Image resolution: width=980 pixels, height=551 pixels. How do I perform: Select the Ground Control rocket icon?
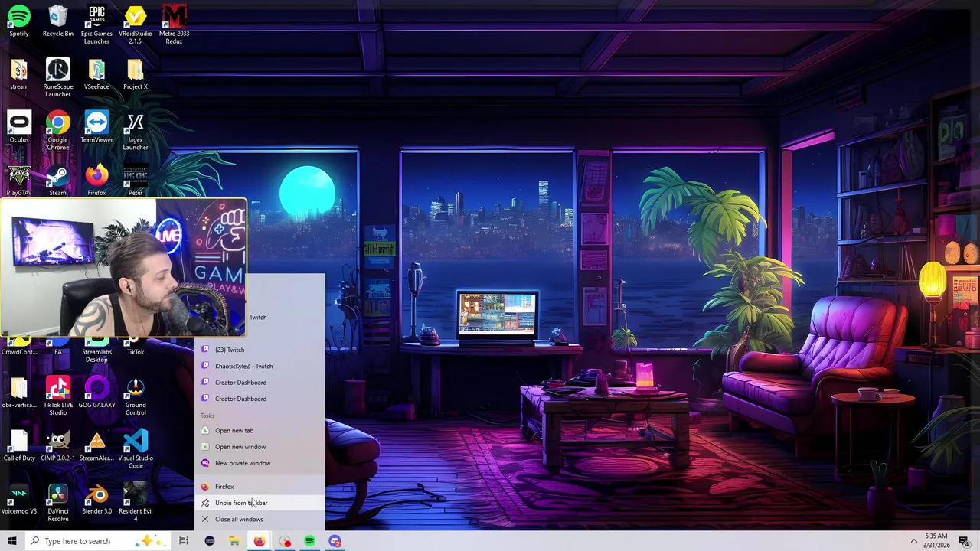136,396
